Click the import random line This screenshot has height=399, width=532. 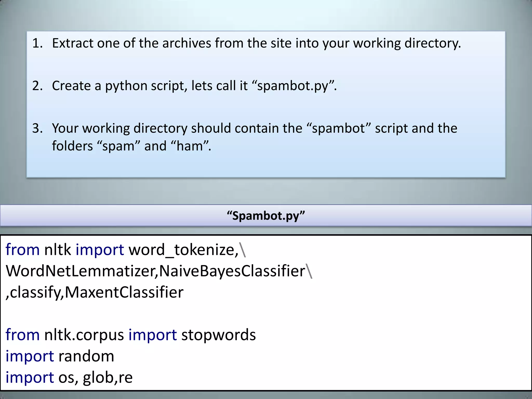(x=60, y=356)
